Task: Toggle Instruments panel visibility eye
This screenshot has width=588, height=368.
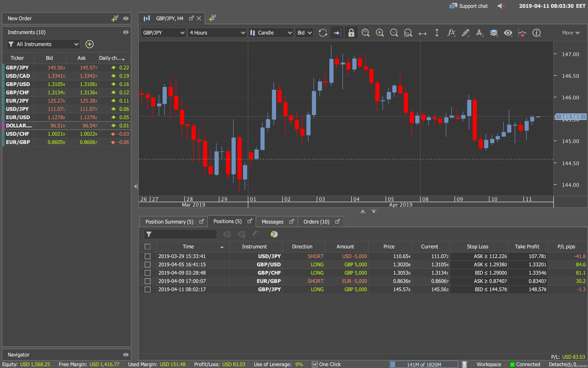Action: coord(126,32)
